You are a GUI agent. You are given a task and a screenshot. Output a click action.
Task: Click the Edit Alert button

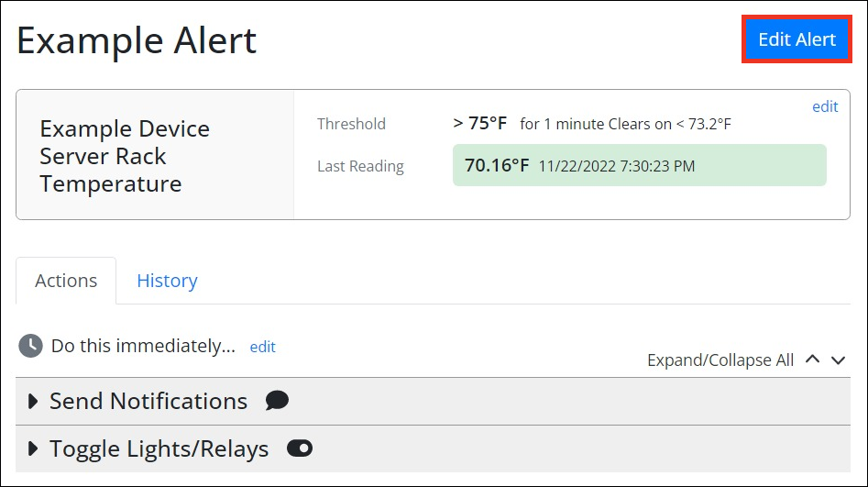[797, 39]
